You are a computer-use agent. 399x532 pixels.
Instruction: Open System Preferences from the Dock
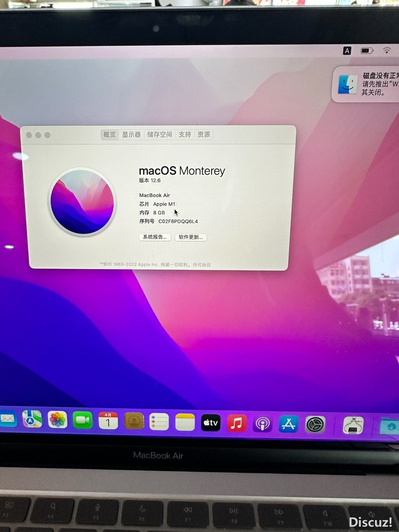(315, 425)
